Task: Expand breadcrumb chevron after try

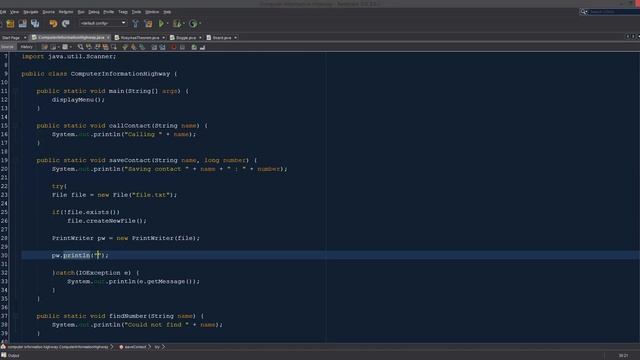Action: coord(163,347)
